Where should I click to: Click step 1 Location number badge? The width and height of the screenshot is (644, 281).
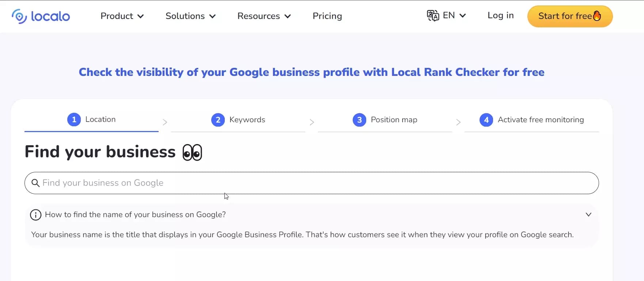pyautogui.click(x=74, y=120)
